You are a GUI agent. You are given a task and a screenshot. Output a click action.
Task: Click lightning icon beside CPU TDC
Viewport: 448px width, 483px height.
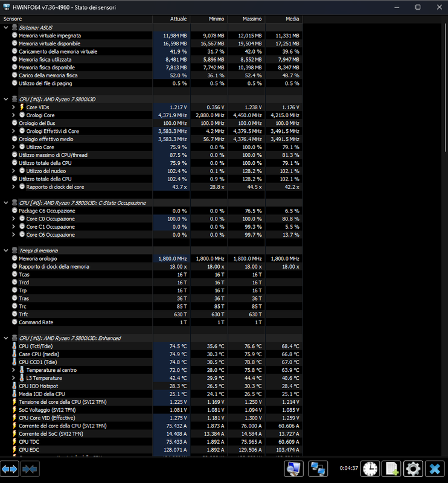tap(14, 442)
